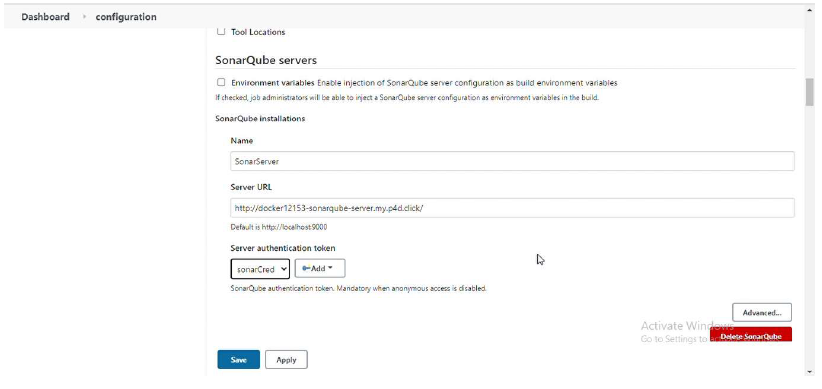Click the SonarQube installations label

point(260,118)
